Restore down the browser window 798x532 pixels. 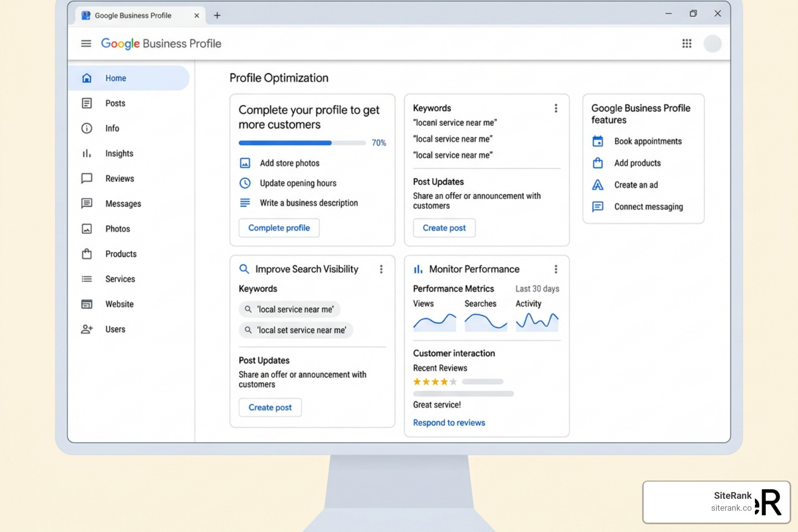pyautogui.click(x=693, y=14)
